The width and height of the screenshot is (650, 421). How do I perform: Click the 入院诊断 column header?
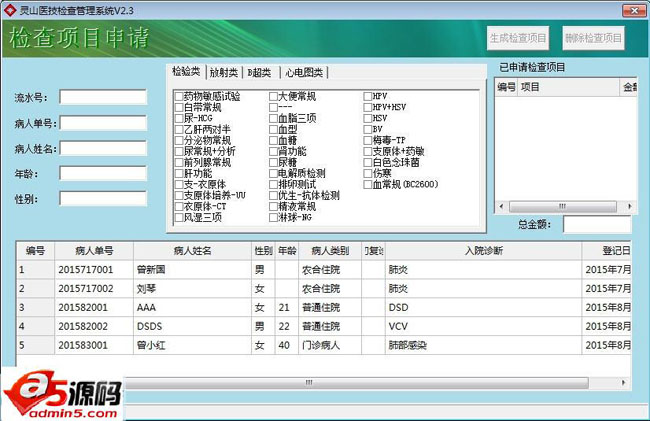pos(484,251)
